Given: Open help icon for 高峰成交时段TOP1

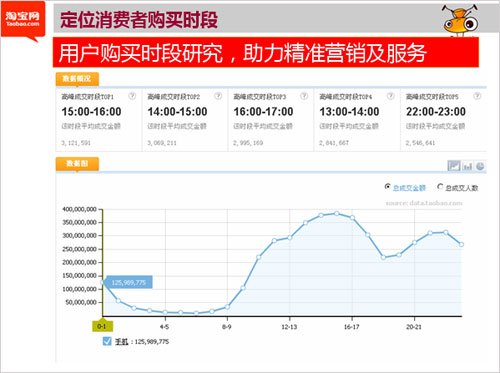Looking at the screenshot, I should (x=132, y=96).
